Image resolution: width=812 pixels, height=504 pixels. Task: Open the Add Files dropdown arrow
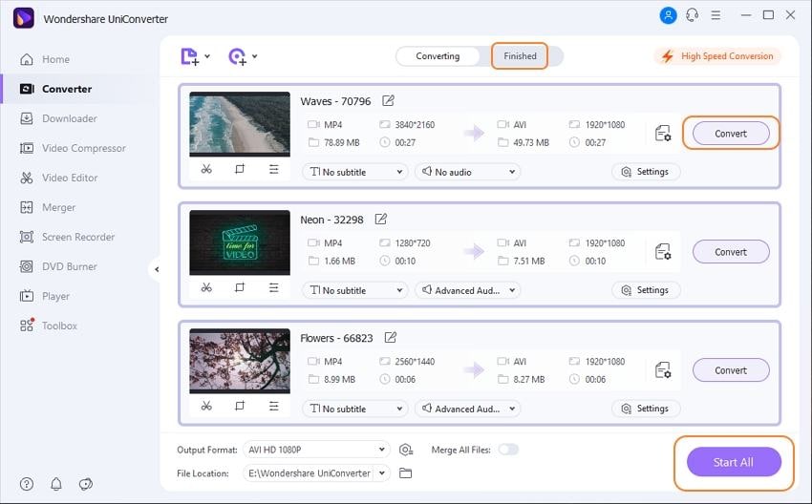[207, 56]
